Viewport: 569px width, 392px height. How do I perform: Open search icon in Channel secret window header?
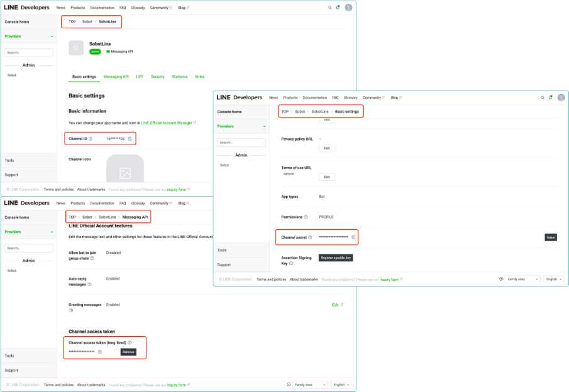coord(543,97)
